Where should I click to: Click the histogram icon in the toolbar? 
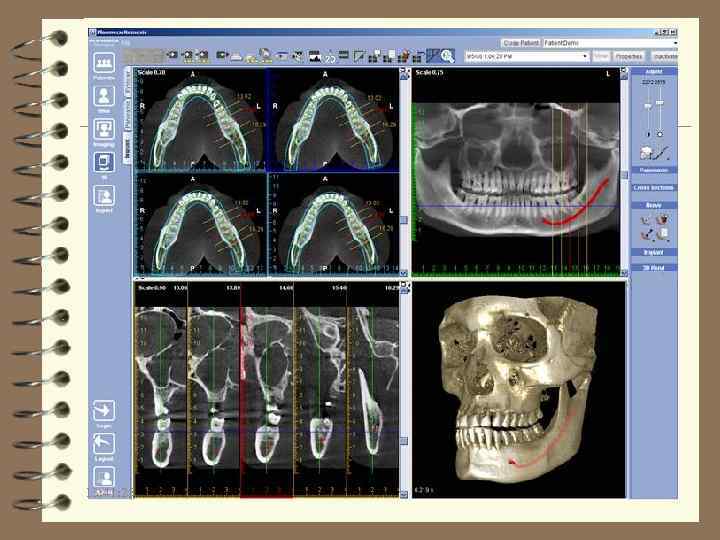click(315, 56)
